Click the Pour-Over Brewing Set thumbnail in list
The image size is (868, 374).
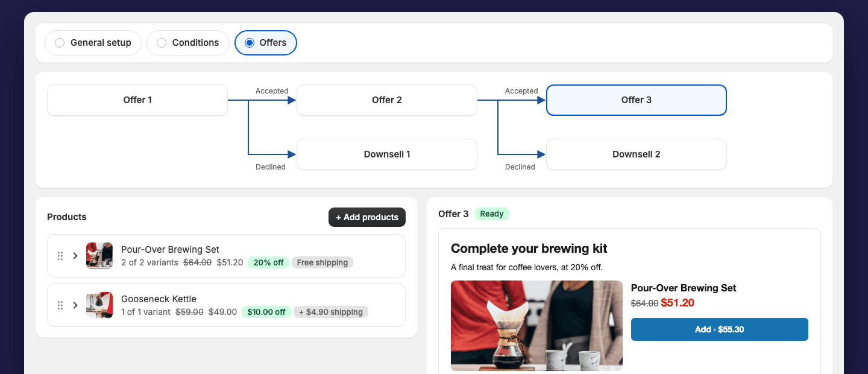(99, 256)
